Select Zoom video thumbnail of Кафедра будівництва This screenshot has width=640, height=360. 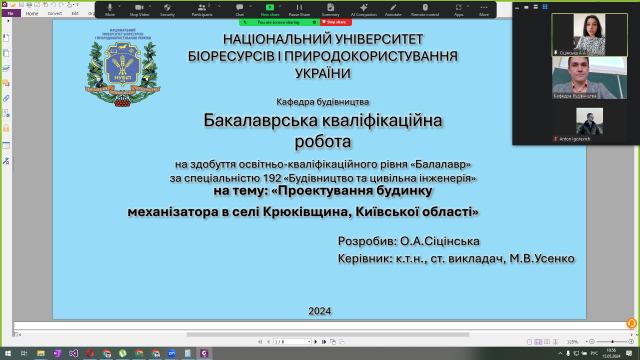(x=589, y=78)
